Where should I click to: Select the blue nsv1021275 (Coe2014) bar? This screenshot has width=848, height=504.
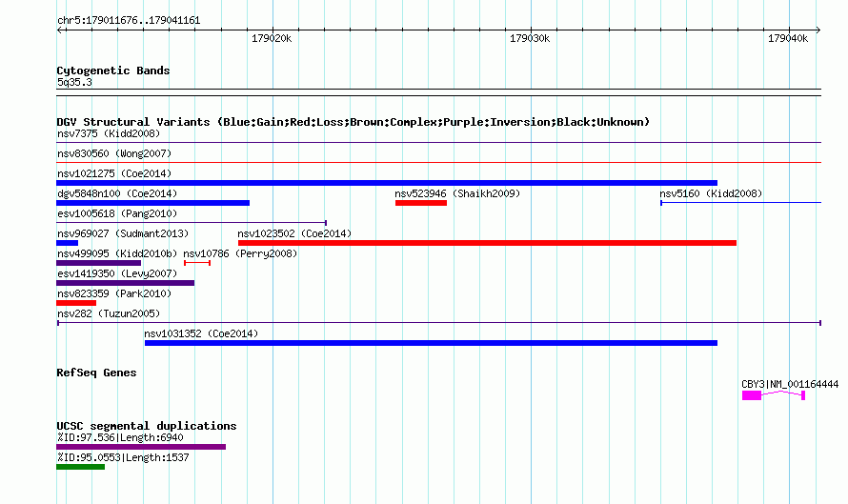(387, 183)
